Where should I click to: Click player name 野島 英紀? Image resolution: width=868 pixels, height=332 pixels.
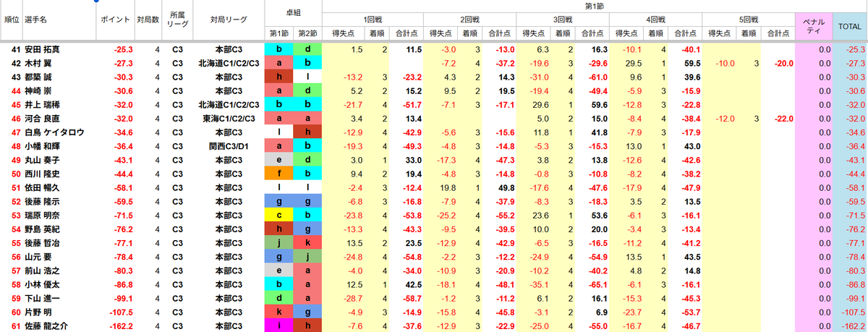pyautogui.click(x=42, y=229)
